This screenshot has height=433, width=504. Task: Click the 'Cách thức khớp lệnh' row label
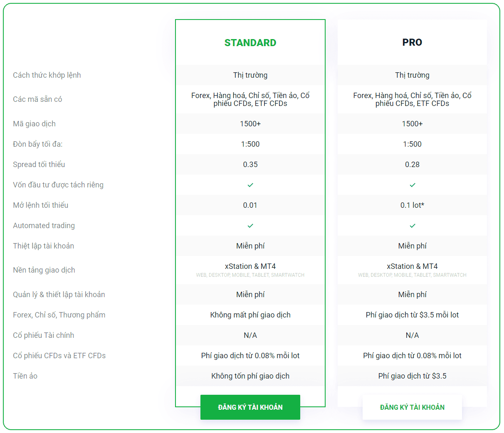(x=47, y=75)
